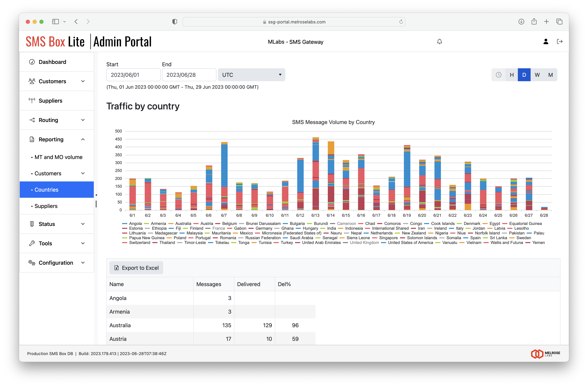This screenshot has height=387, width=588.
Task: Sort by the Del% column header
Action: (295, 284)
